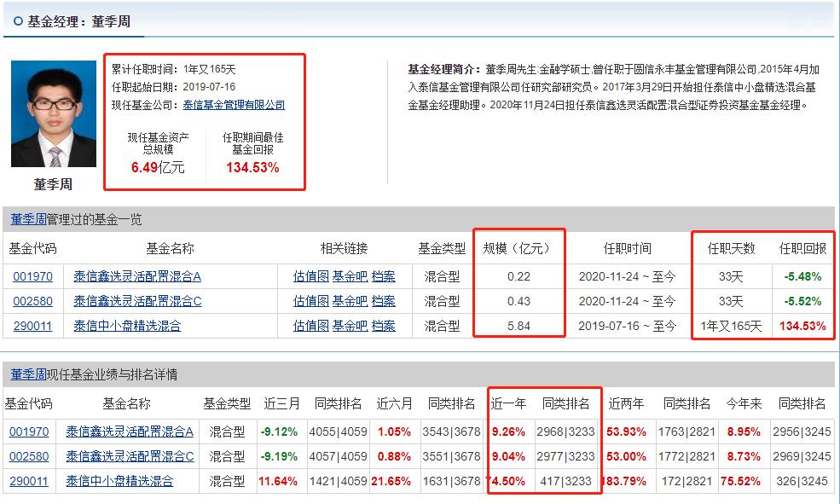Open 基金吧 for 泰信鑫选灵活配置混合C
840x504 pixels.
pos(349,301)
